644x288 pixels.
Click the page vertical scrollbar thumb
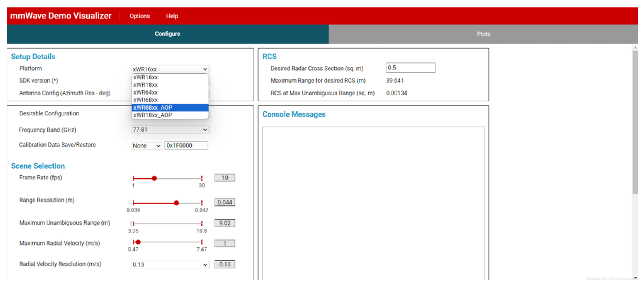pyautogui.click(x=635, y=122)
